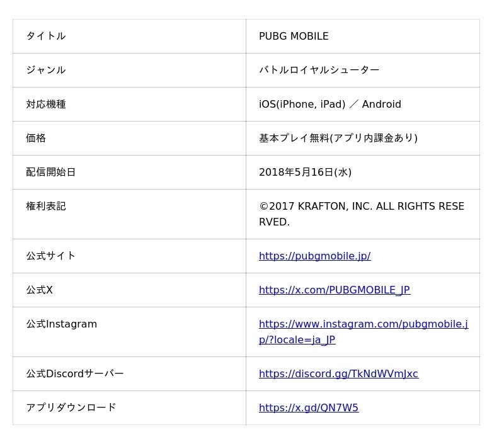The height and width of the screenshot is (444, 504).
Task: Open the Discord server invite link
Action: click(338, 373)
